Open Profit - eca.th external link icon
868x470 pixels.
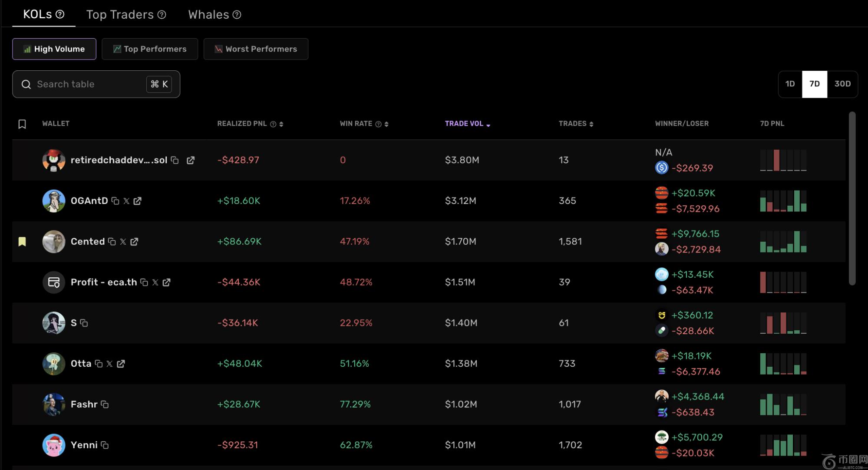pos(166,283)
